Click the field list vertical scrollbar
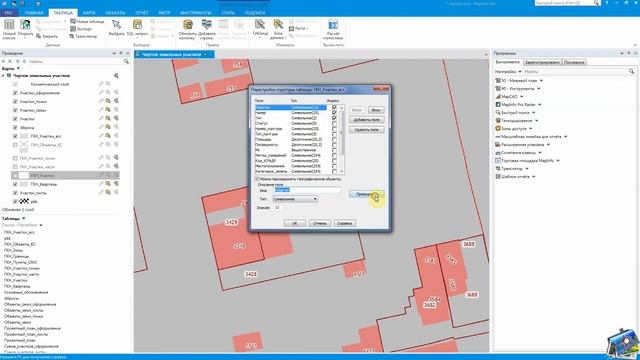The image size is (640, 360). pyautogui.click(x=342, y=139)
